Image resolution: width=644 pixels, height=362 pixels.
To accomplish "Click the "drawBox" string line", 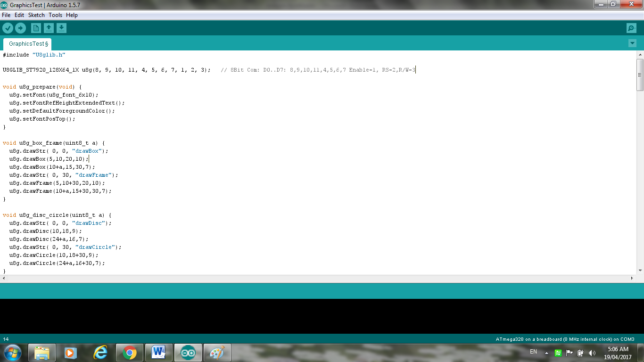I will click(58, 151).
